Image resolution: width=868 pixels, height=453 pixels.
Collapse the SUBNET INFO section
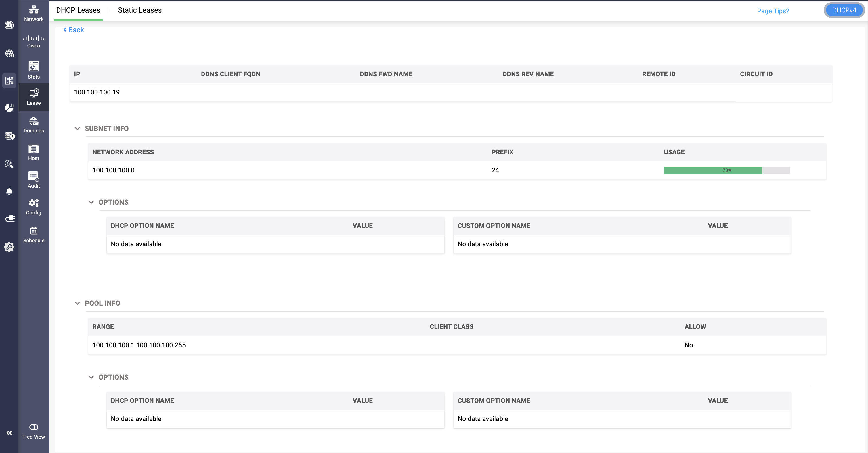[77, 129]
